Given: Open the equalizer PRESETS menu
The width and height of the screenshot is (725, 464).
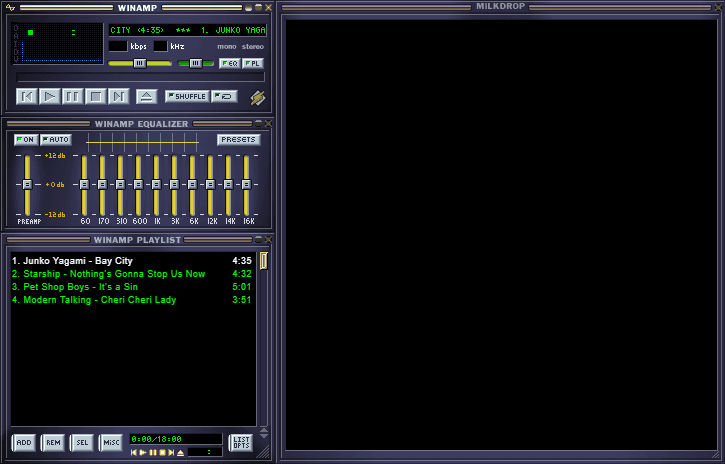Looking at the screenshot, I should coord(239,140).
